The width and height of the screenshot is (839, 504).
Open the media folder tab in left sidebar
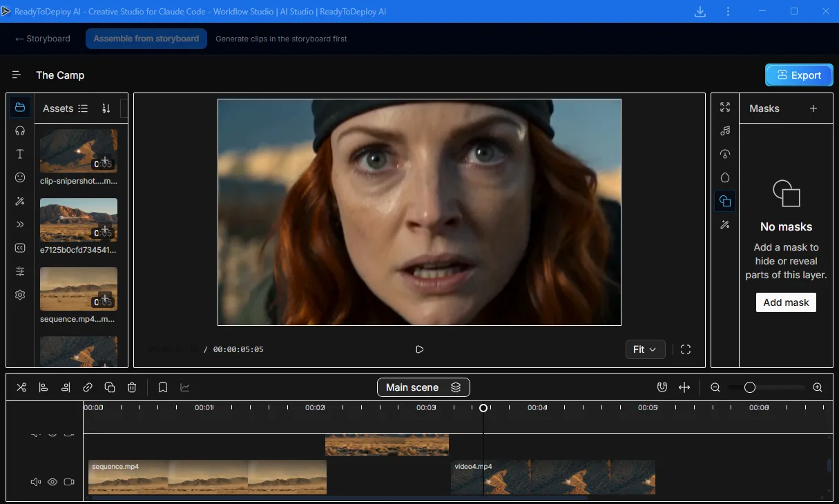(20, 107)
